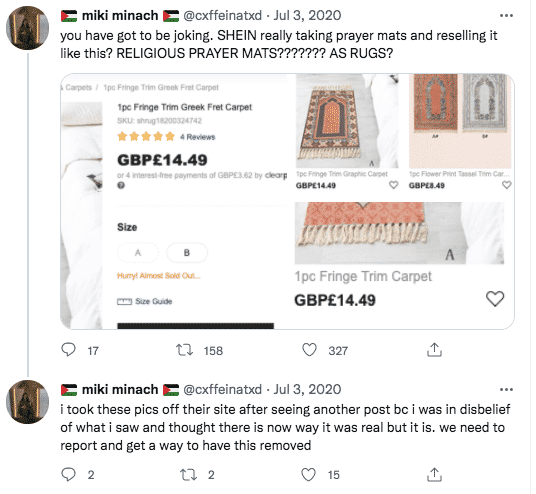Reply to the SHEIN prayer mats tweet
536x494 pixels.
pyautogui.click(x=68, y=350)
